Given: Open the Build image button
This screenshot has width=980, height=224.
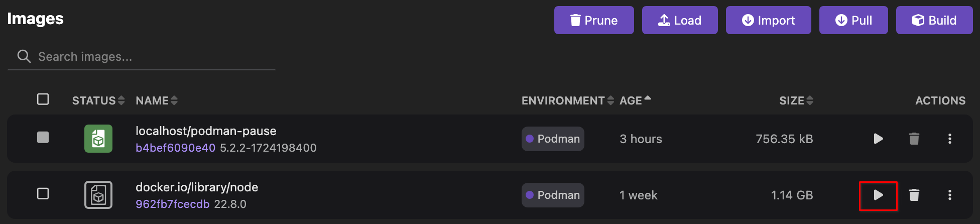Looking at the screenshot, I should (934, 20).
